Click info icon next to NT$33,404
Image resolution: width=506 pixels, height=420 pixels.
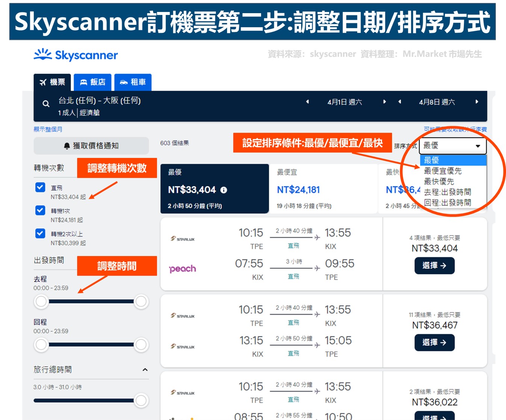(224, 190)
